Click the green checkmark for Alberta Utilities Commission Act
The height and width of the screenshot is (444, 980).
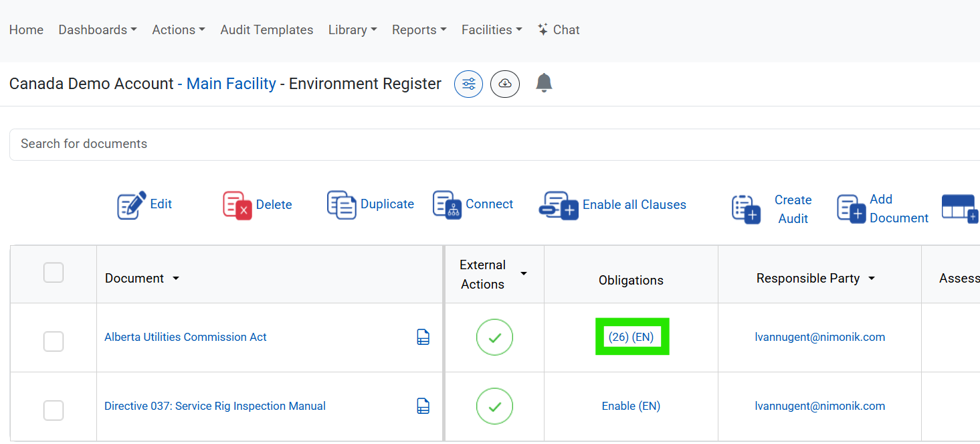(x=494, y=338)
